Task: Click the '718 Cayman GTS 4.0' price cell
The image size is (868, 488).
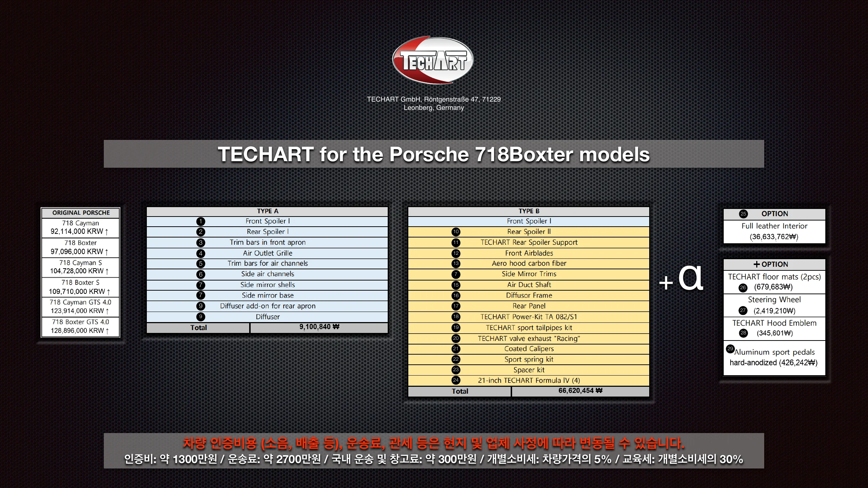Action: pos(81,307)
